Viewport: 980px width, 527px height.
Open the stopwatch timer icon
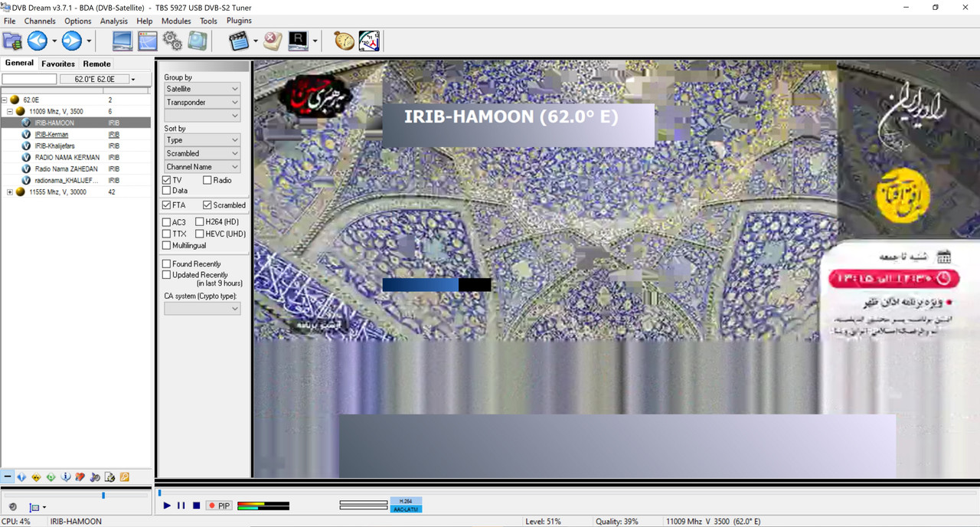(x=345, y=41)
